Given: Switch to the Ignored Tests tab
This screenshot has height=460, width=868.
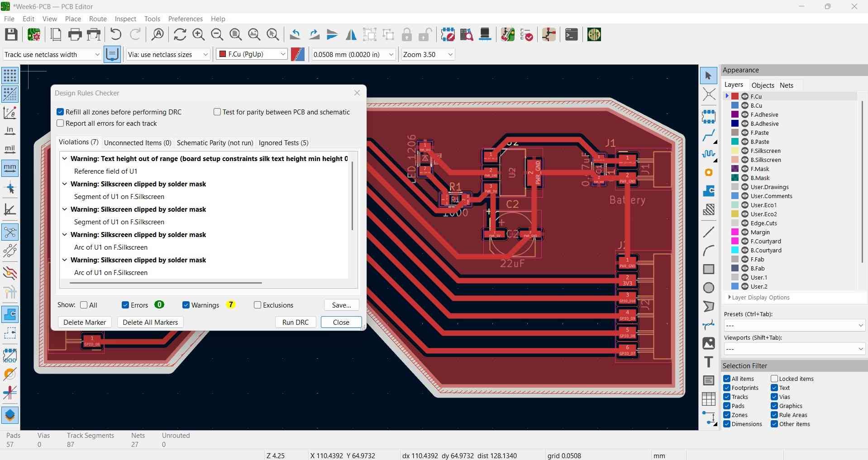Looking at the screenshot, I should 283,143.
